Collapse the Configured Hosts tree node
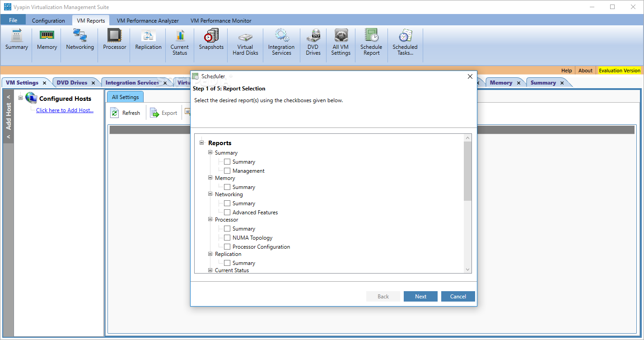This screenshot has height=340, width=644. [x=20, y=98]
